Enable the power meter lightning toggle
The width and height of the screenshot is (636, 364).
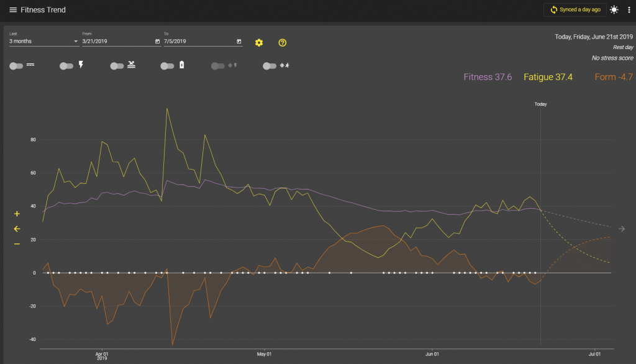[x=66, y=65]
